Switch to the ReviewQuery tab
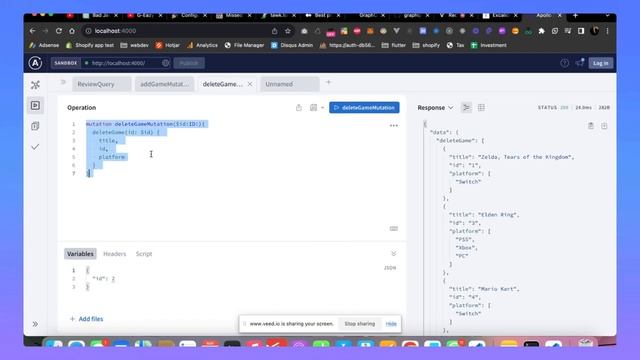 point(102,84)
